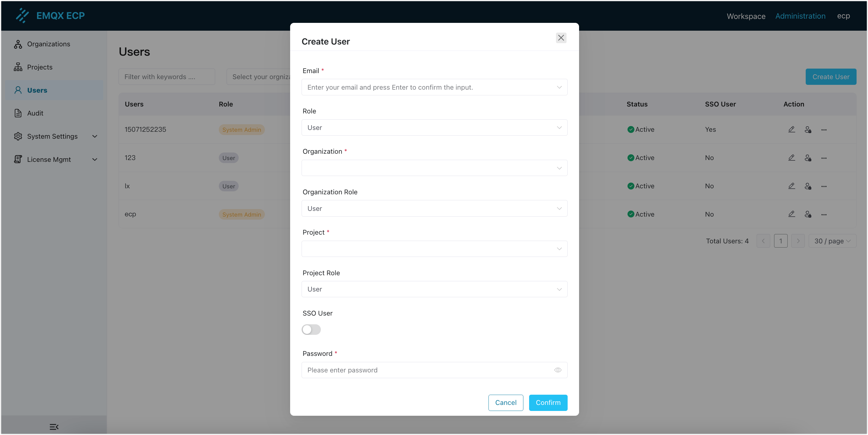Click the Cancel button
Viewport: 868px width, 435px height.
pos(505,403)
